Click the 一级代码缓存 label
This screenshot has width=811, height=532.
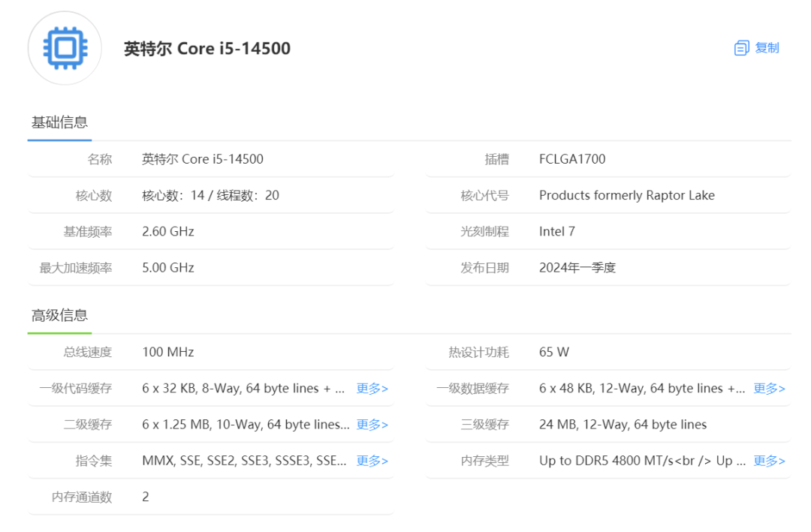click(76, 388)
